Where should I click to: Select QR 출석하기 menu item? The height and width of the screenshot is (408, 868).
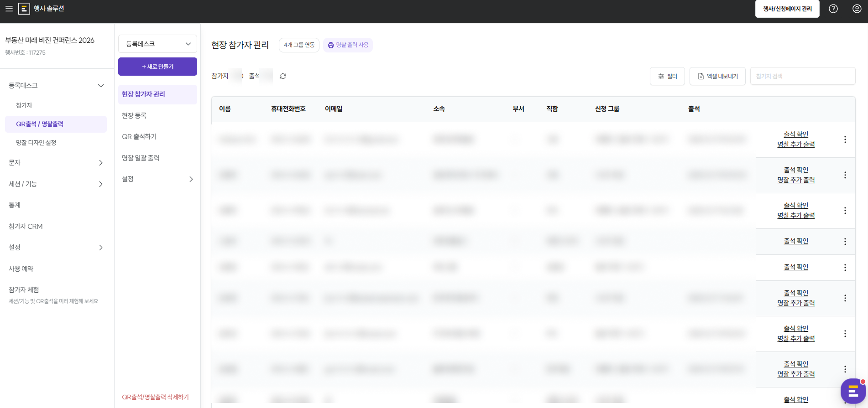click(139, 137)
